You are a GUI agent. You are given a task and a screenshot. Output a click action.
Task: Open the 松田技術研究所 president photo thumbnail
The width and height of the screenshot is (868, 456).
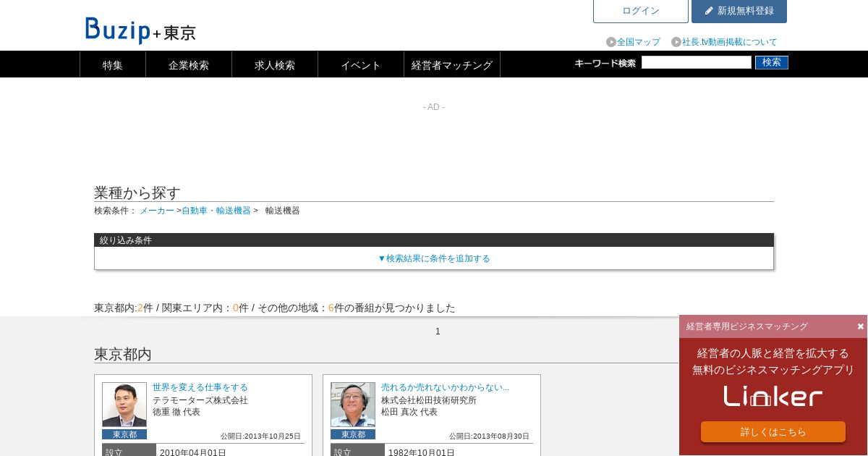tap(353, 405)
